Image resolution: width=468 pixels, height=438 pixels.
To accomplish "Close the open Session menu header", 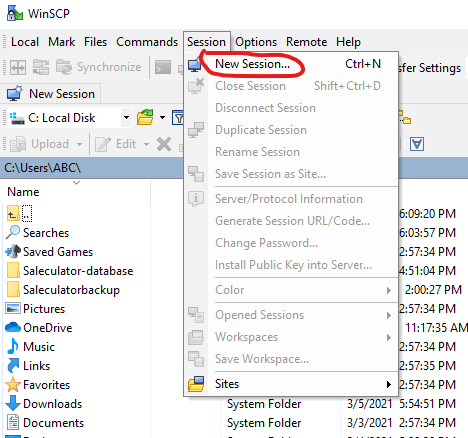I will 206,42.
